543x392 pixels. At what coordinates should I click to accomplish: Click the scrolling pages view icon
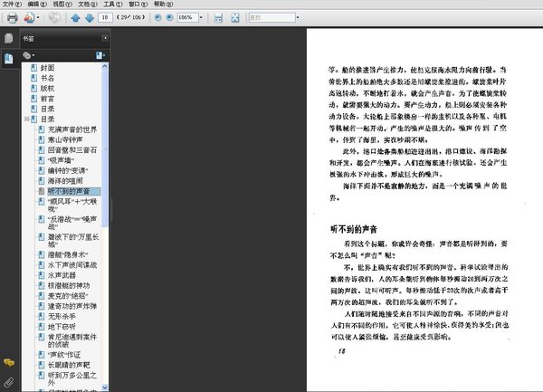[218, 17]
